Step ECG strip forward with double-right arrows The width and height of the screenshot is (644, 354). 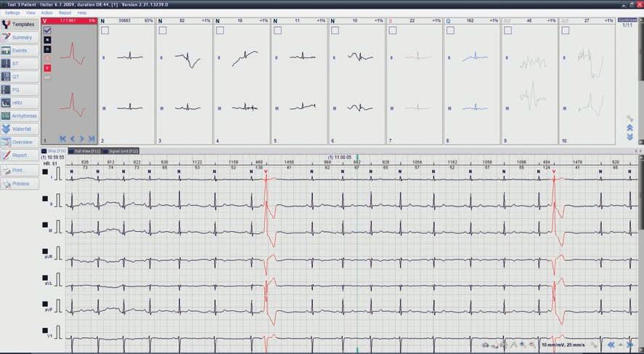[x=630, y=345]
